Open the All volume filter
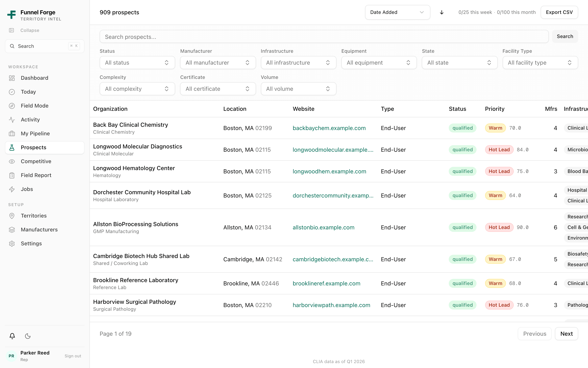The width and height of the screenshot is (588, 368). (x=298, y=89)
